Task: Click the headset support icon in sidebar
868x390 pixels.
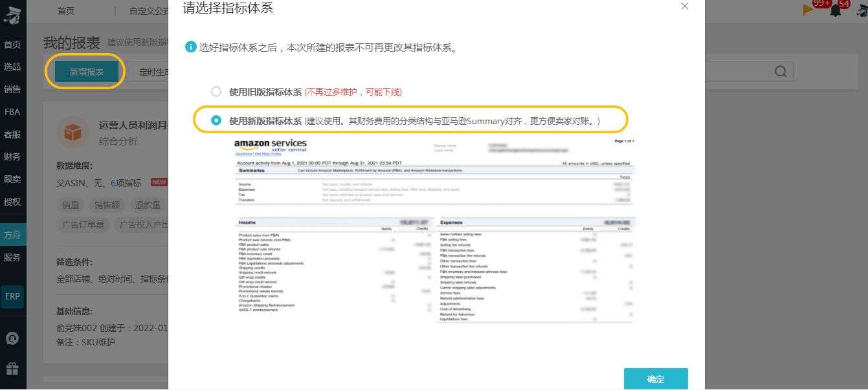Action: 12,339
